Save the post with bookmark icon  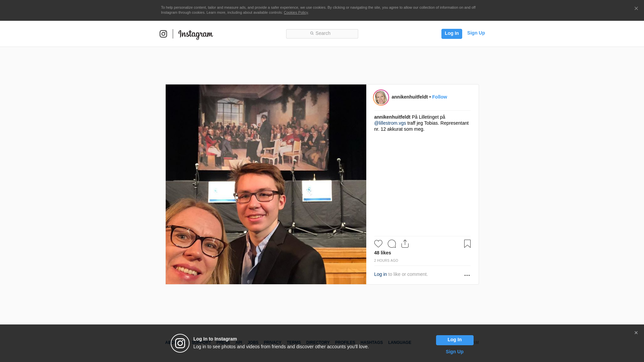(x=467, y=244)
